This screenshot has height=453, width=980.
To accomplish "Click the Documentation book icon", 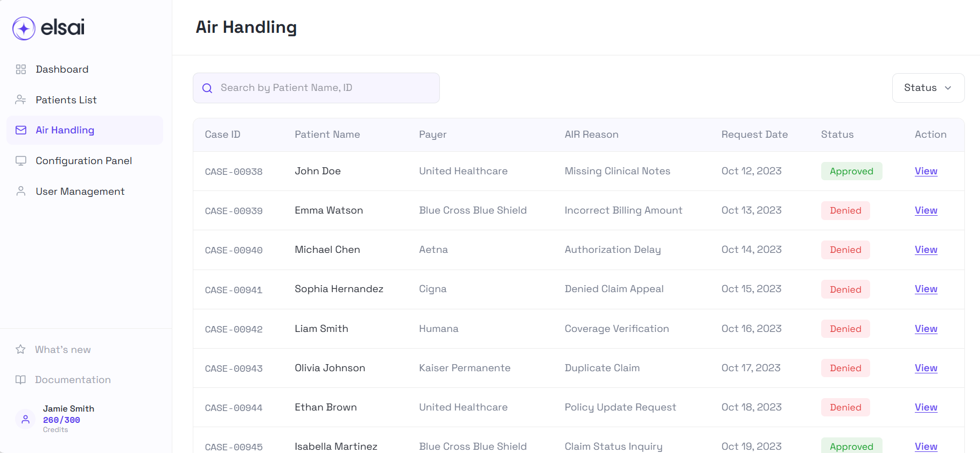I will (x=20, y=380).
